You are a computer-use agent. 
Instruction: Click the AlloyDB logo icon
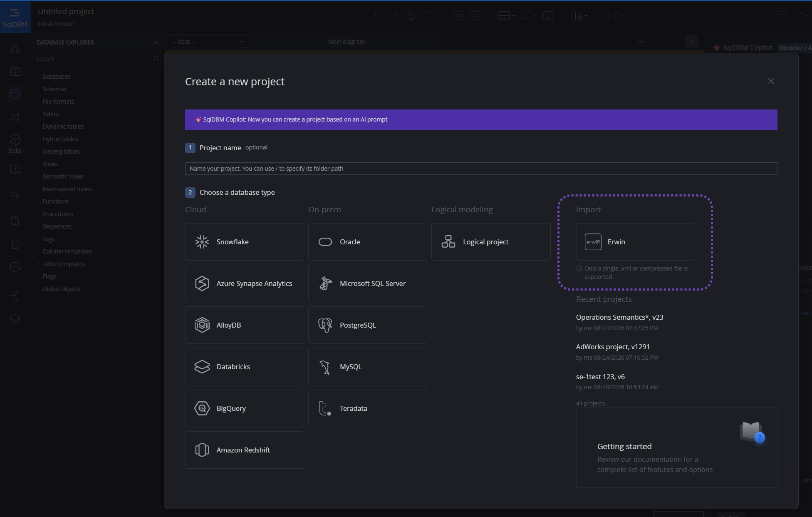pos(202,325)
